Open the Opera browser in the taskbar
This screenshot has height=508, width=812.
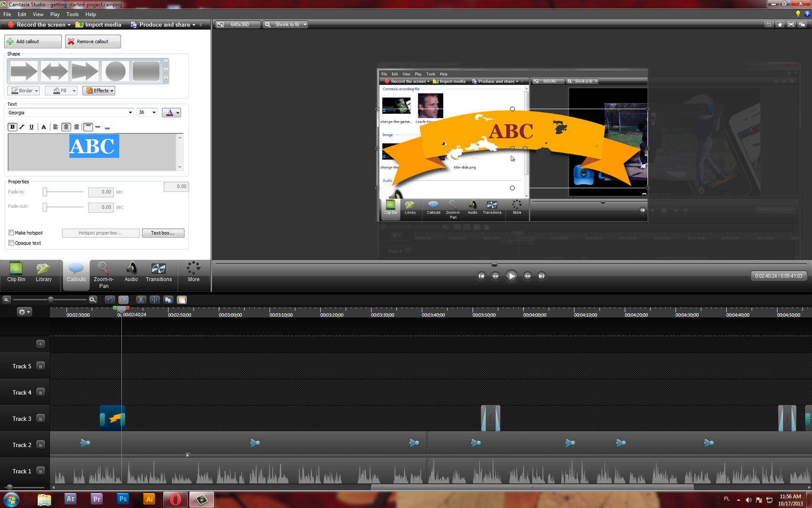click(x=175, y=499)
